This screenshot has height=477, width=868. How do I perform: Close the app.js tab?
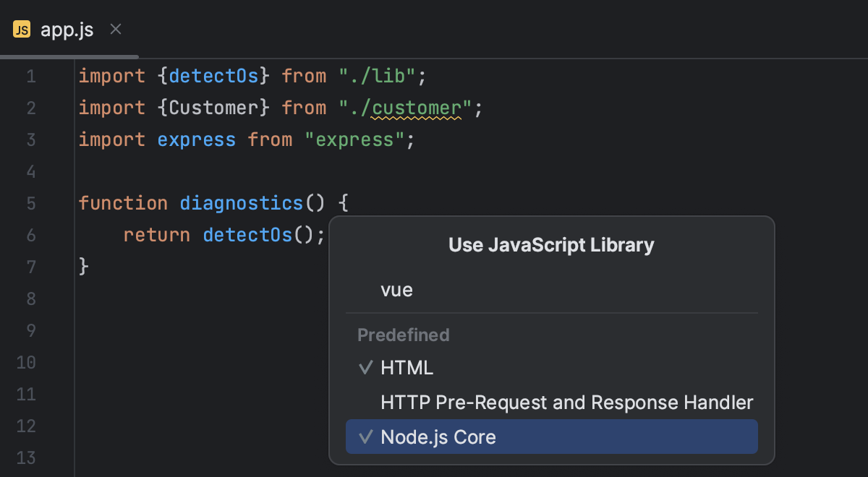pos(115,30)
